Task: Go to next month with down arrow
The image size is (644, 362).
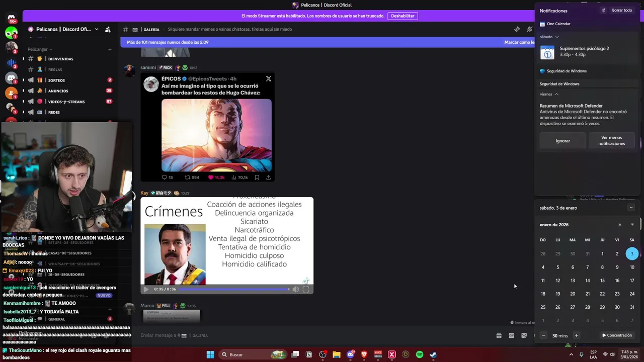Action: (x=632, y=225)
